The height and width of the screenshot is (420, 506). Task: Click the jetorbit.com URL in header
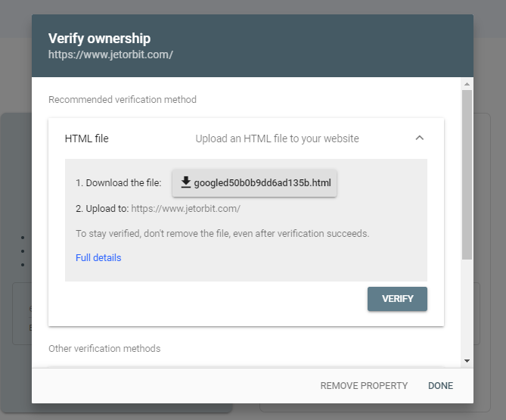click(110, 54)
